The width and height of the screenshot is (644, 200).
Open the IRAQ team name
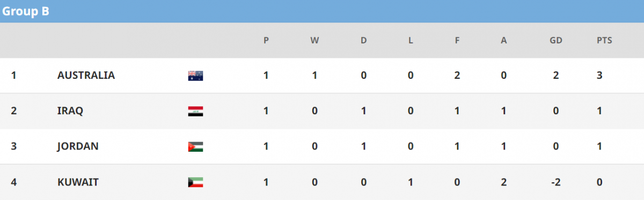(70, 111)
